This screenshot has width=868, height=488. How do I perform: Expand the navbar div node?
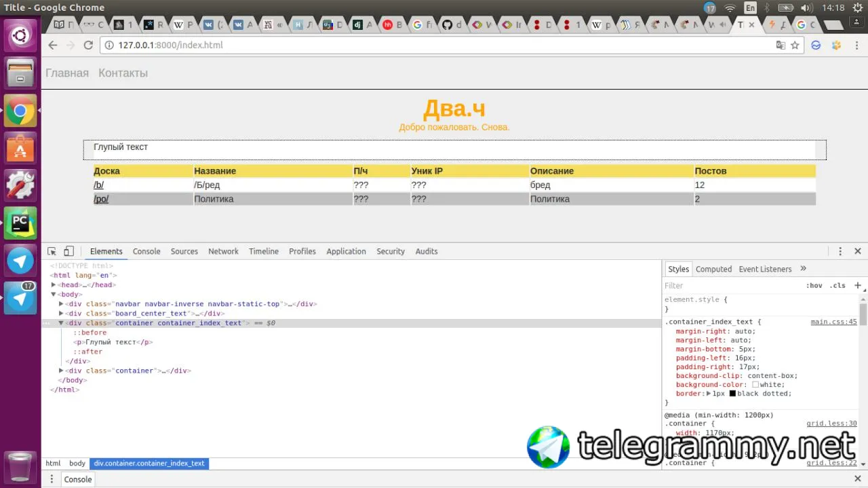point(61,304)
